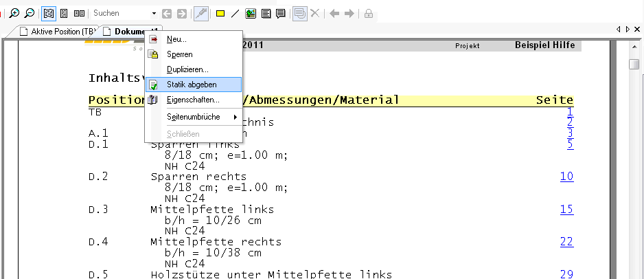644x279 pixels.
Task: Click the D.4 position label
Action: point(98,242)
